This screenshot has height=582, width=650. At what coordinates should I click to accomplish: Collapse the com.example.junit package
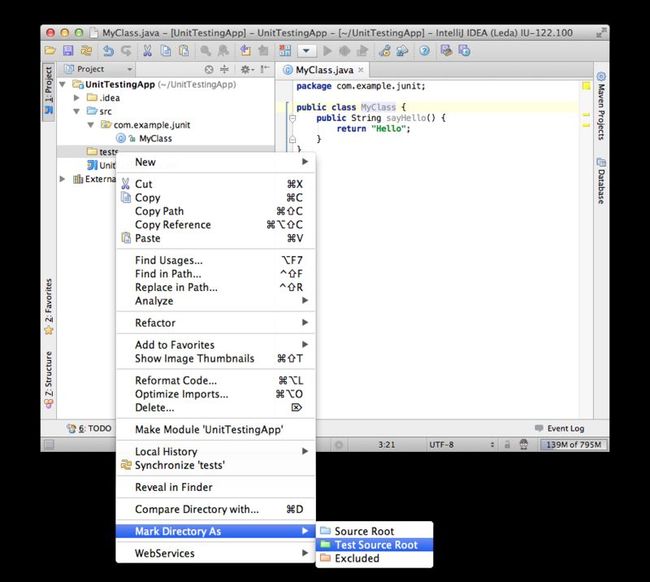tap(91, 125)
